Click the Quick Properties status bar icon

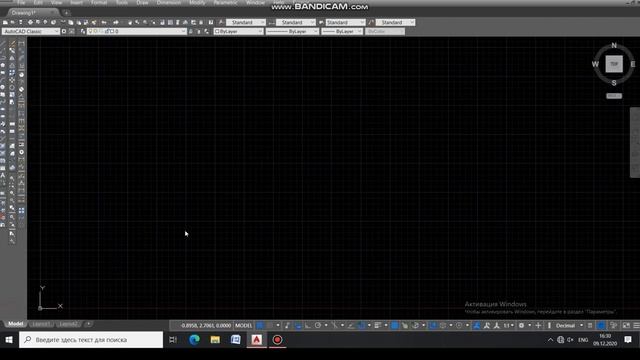pos(590,325)
